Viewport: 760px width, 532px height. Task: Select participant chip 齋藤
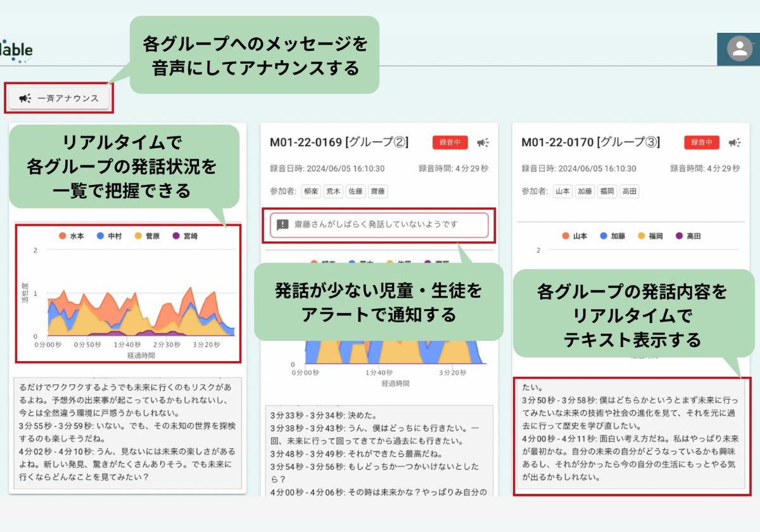(x=377, y=191)
